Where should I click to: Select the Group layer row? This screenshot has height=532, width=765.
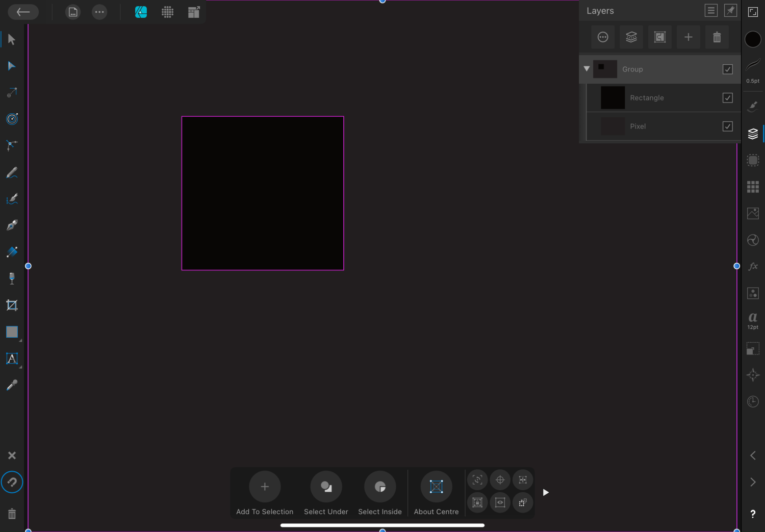click(660, 69)
